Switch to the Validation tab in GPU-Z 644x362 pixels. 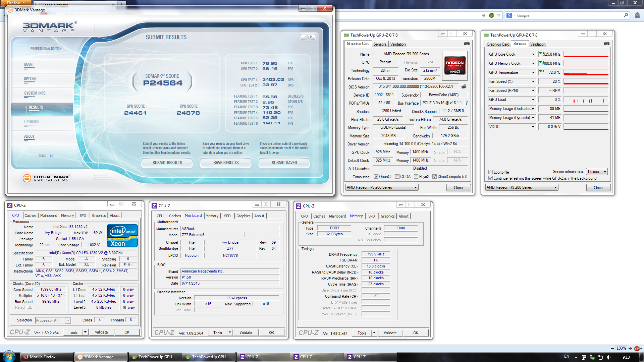pos(398,44)
